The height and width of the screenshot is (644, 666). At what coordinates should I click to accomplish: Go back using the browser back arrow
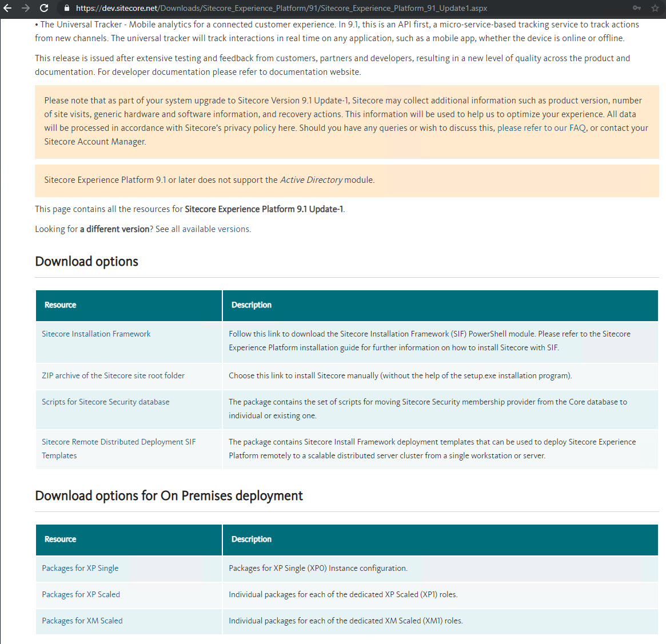click(x=7, y=8)
